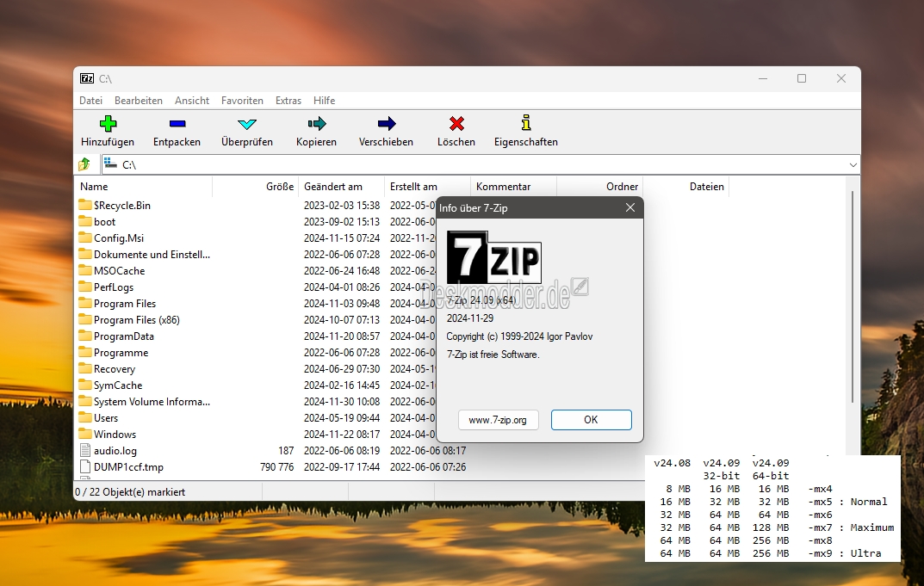The width and height of the screenshot is (924, 586).
Task: Confirm the info dialog with OK
Action: tap(591, 419)
